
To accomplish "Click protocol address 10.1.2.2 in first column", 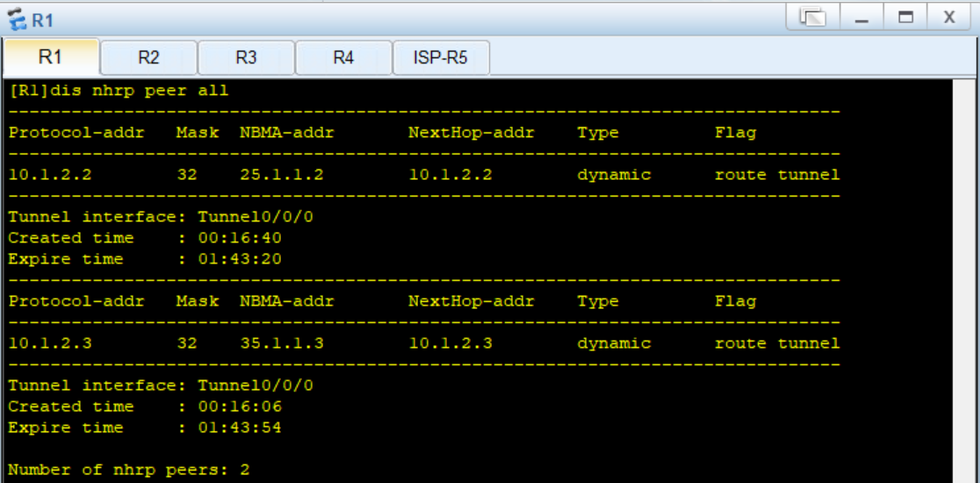I will (x=50, y=175).
